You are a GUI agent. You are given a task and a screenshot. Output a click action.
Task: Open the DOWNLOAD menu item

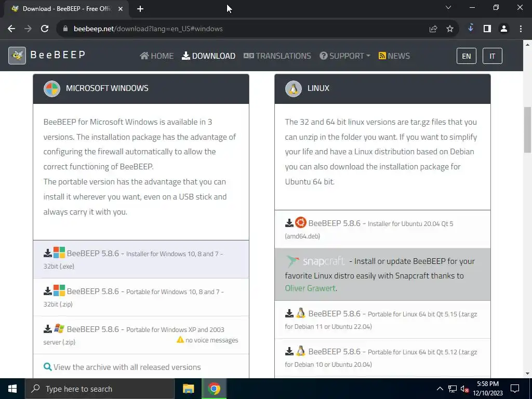pyautogui.click(x=209, y=56)
